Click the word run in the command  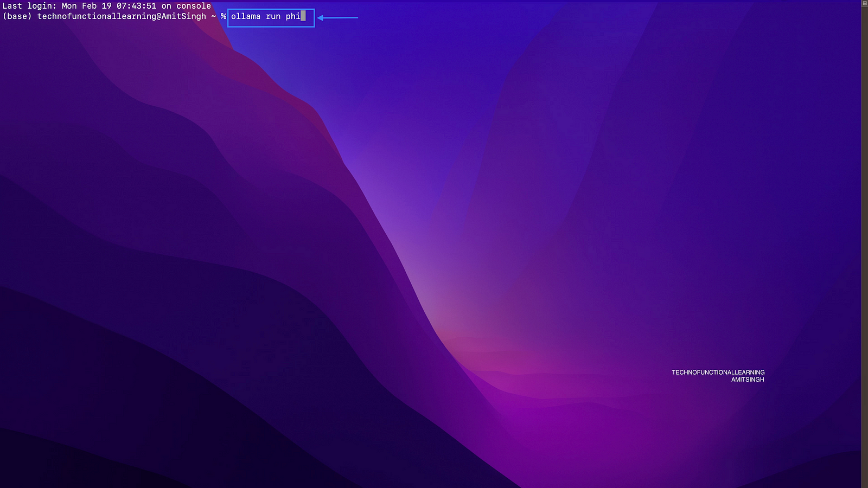coord(273,16)
